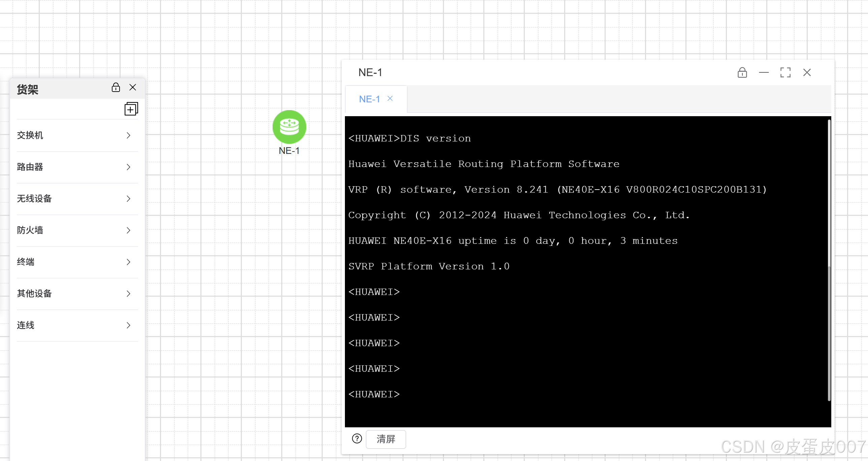Click the NE-1 router icon on canvas
868x461 pixels.
(x=289, y=127)
